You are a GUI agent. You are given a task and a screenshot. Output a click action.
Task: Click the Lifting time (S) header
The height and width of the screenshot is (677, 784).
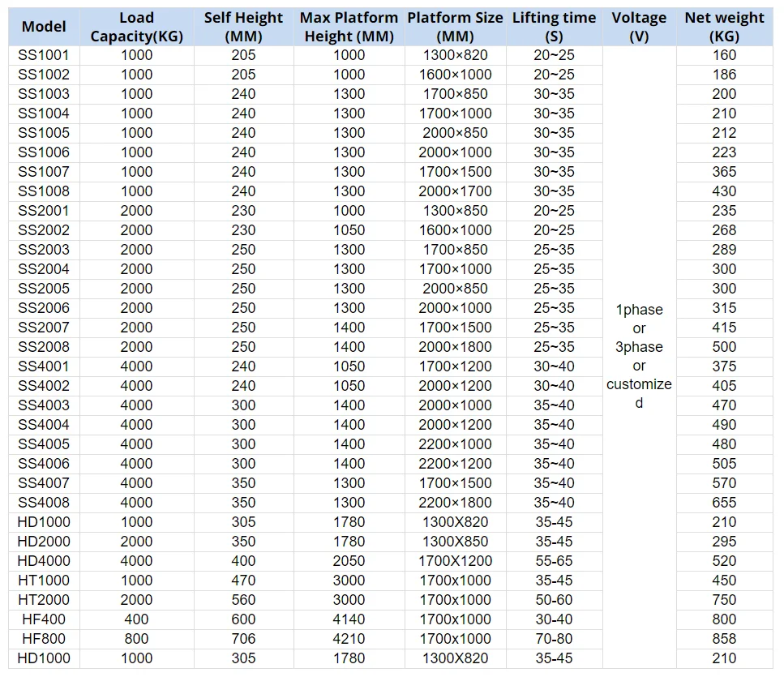(x=554, y=27)
